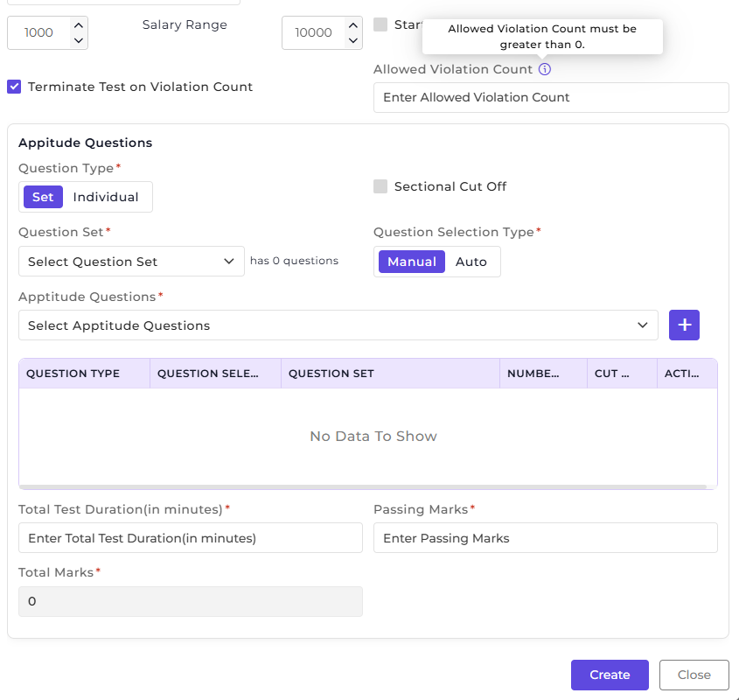Increase the minimum salary value 1000

point(79,25)
